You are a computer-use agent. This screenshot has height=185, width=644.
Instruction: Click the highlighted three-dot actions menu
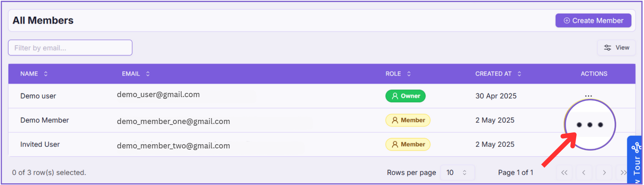pos(589,125)
